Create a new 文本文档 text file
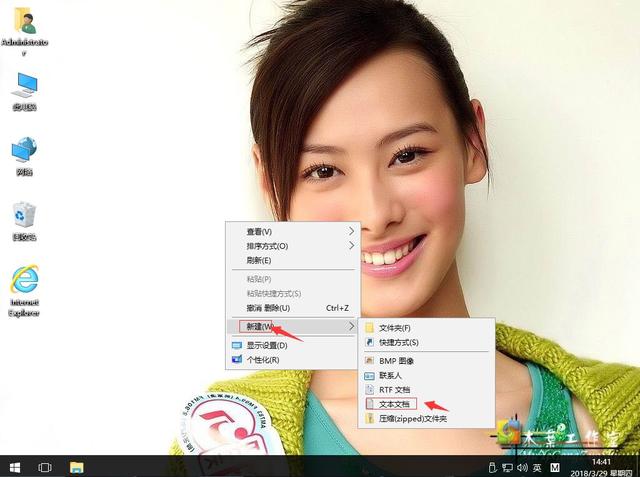Viewport: 640px width, 477px height. click(x=427, y=404)
